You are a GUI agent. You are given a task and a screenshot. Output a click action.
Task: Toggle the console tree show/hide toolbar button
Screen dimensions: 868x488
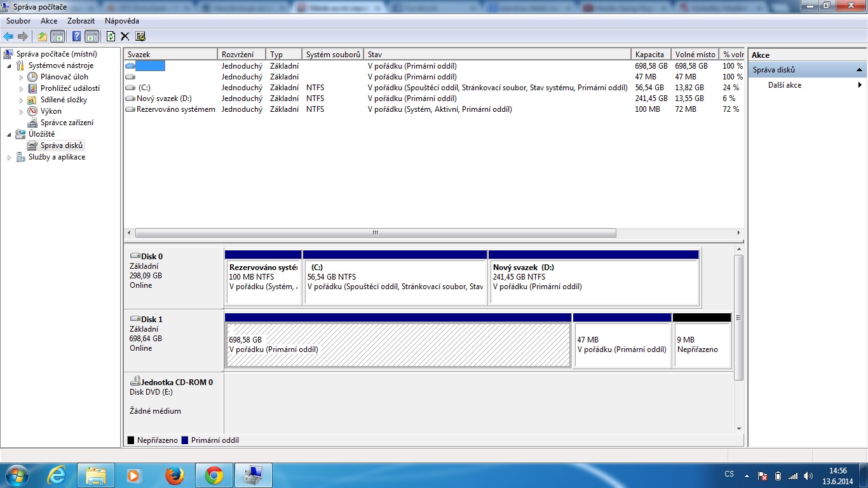58,36
